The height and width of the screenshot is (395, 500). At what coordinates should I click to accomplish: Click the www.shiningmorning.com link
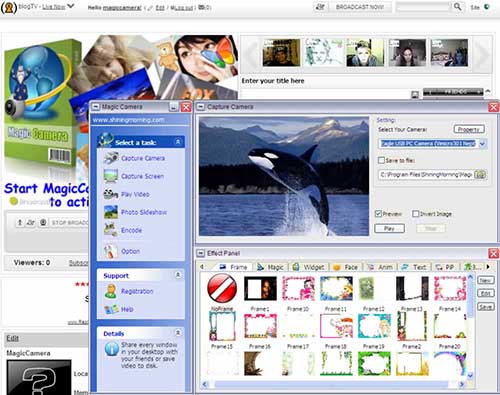point(129,120)
